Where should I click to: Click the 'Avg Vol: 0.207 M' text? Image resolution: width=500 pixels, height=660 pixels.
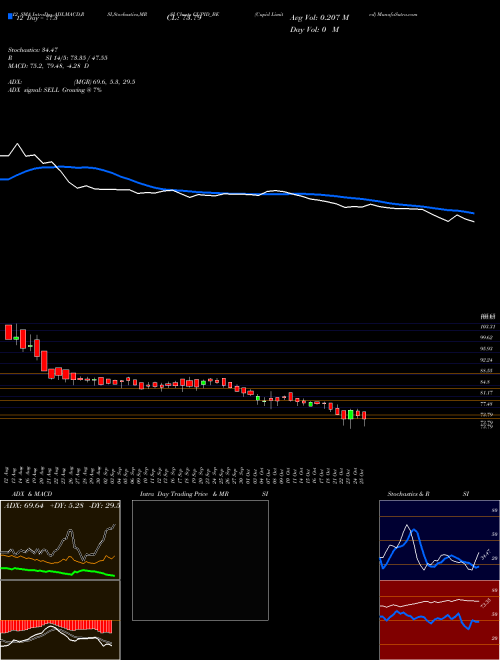point(319,18)
